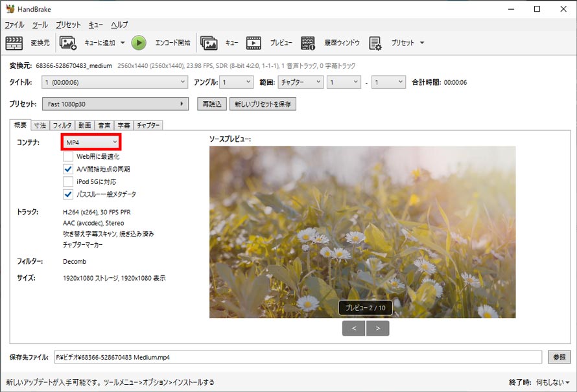
Task: Click the Preview film-frame icon
Action: pyautogui.click(x=253, y=43)
